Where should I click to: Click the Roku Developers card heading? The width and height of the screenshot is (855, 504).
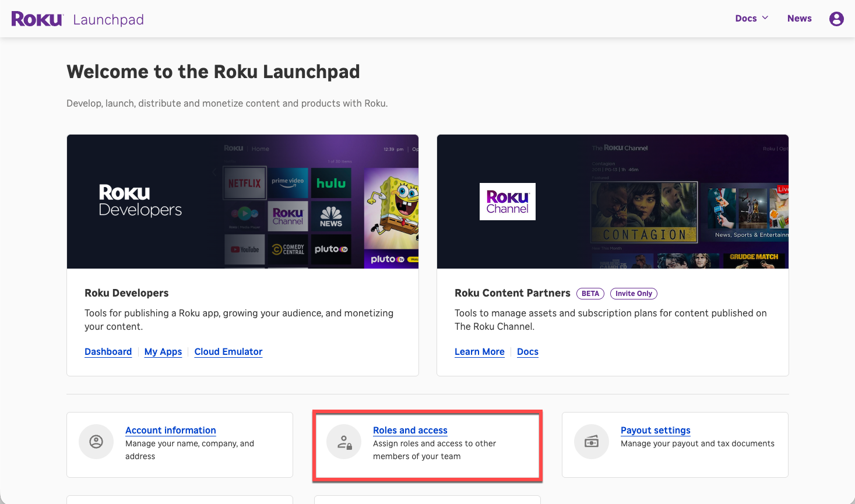click(x=126, y=293)
